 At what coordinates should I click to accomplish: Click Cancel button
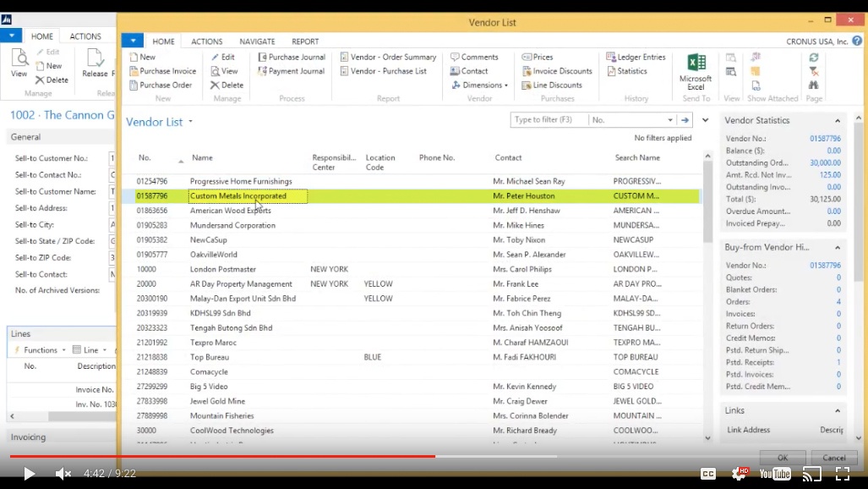(x=833, y=458)
